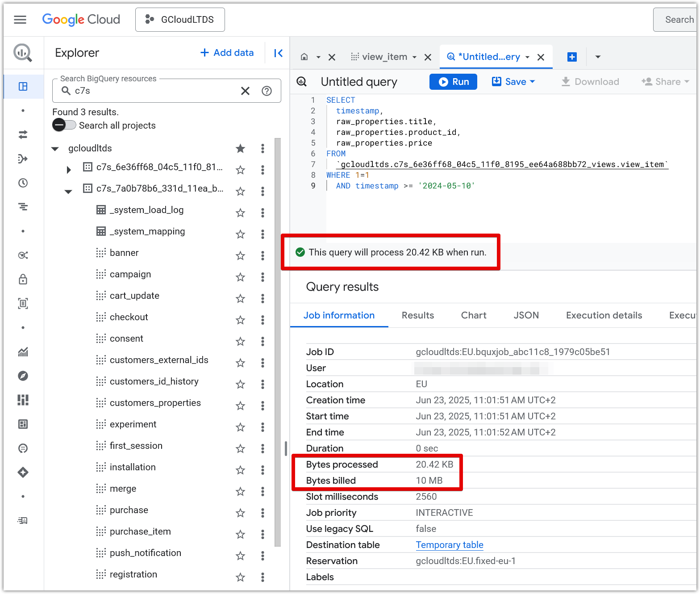The image size is (700, 594).
Task: Collapse the gcloudltds project tree
Action: click(x=55, y=149)
